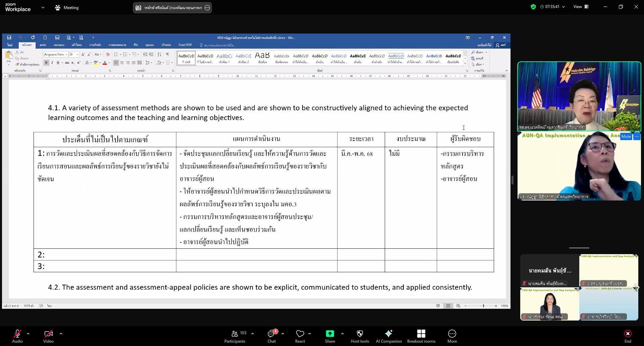The width and height of the screenshot is (644, 346).
Task: Click the Sort A-Z icon in paragraph group
Action: 159,54
